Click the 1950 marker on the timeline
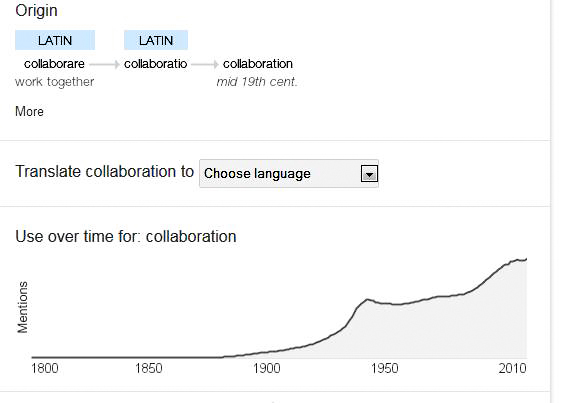This screenshot has height=403, width=570. [385, 368]
